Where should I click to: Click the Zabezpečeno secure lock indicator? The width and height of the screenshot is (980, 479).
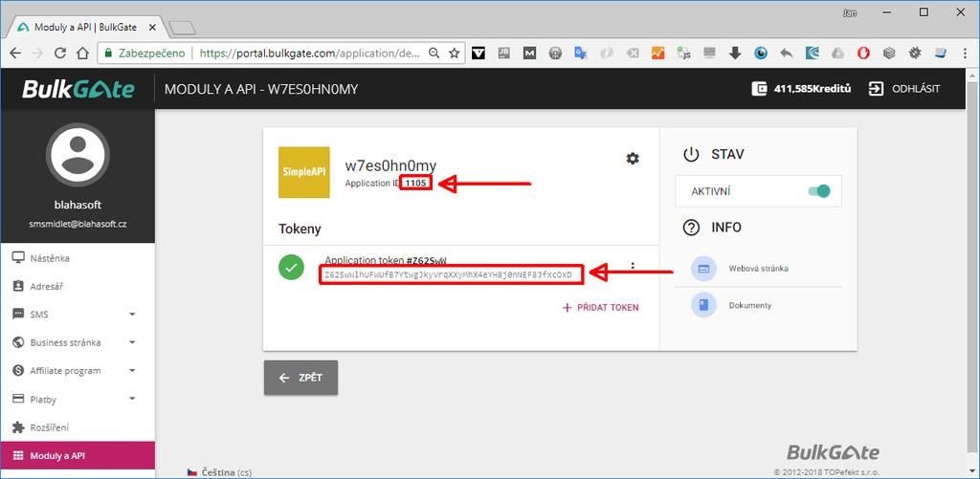click(145, 54)
